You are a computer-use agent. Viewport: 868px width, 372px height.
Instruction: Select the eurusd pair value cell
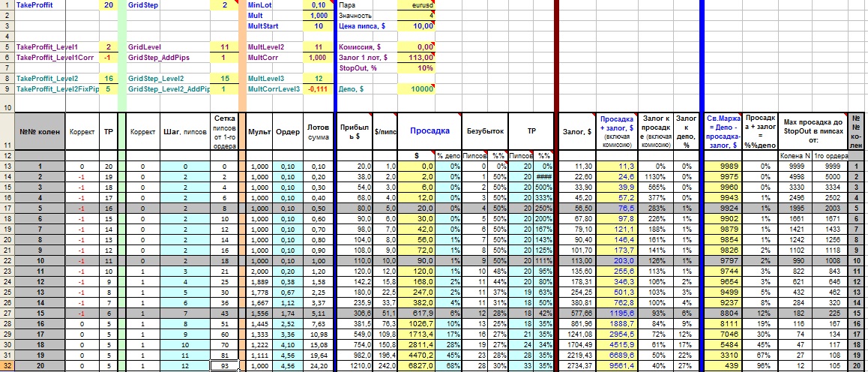click(416, 5)
